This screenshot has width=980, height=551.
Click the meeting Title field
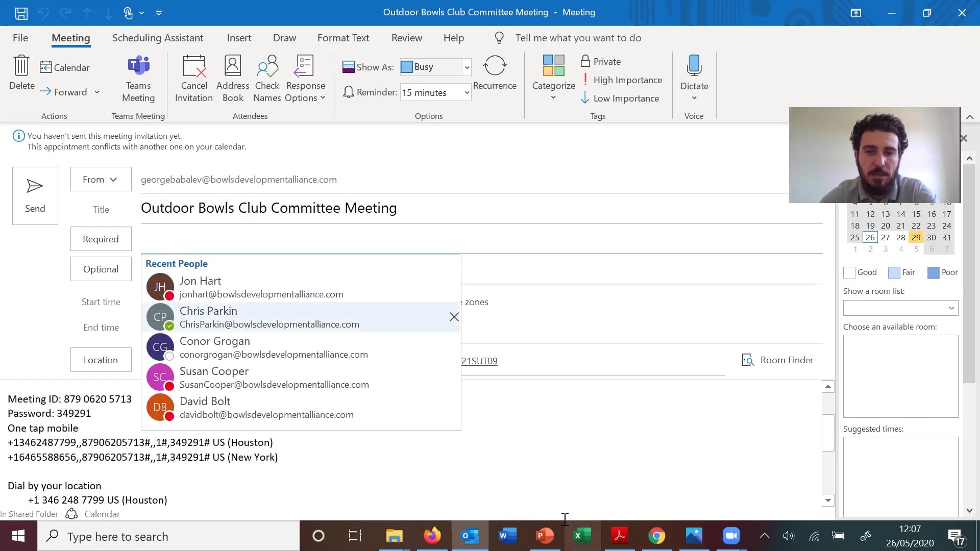pyautogui.click(x=481, y=208)
